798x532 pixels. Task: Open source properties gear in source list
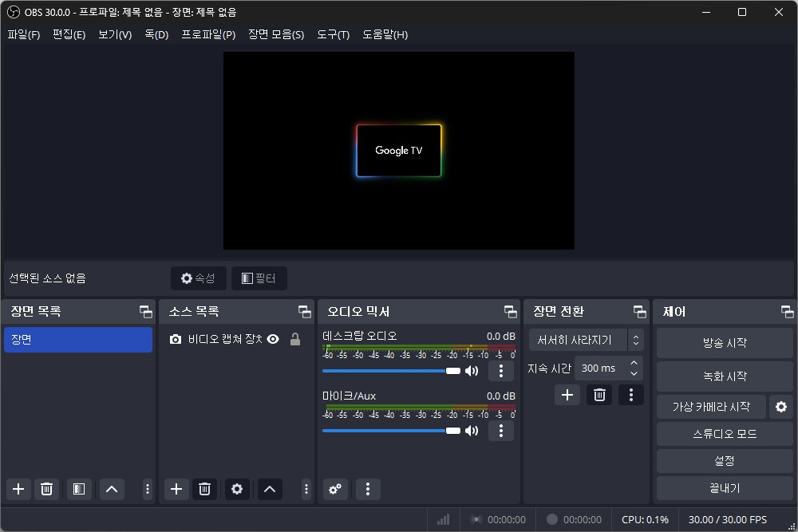[237, 489]
